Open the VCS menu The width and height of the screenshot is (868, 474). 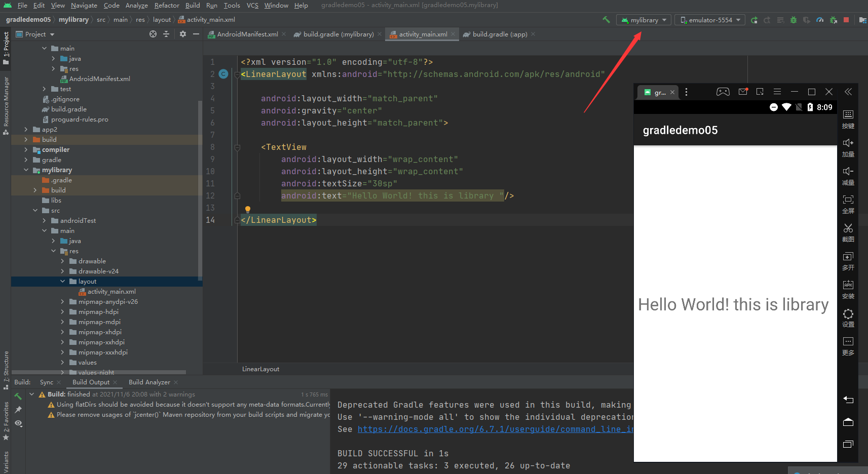pos(252,5)
